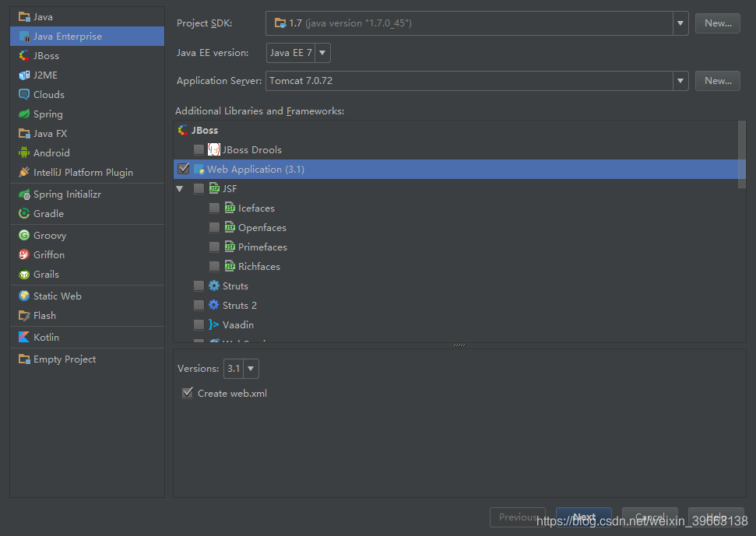Viewport: 756px width, 536px height.
Task: Click the Griffon icon
Action: (x=24, y=254)
